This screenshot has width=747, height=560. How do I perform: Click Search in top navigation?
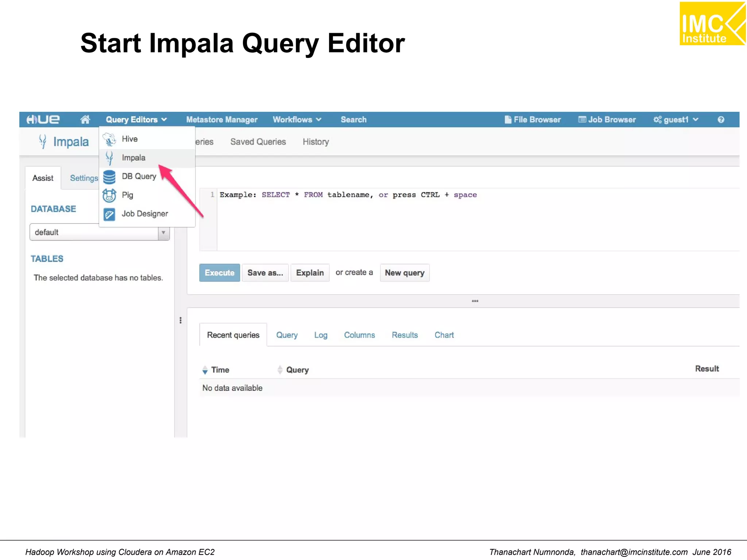coord(353,120)
